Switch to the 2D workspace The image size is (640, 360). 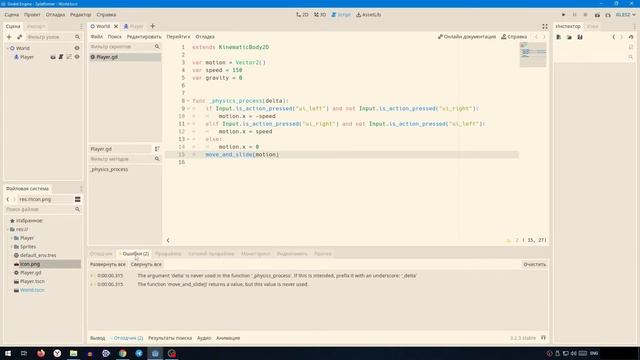[302, 15]
